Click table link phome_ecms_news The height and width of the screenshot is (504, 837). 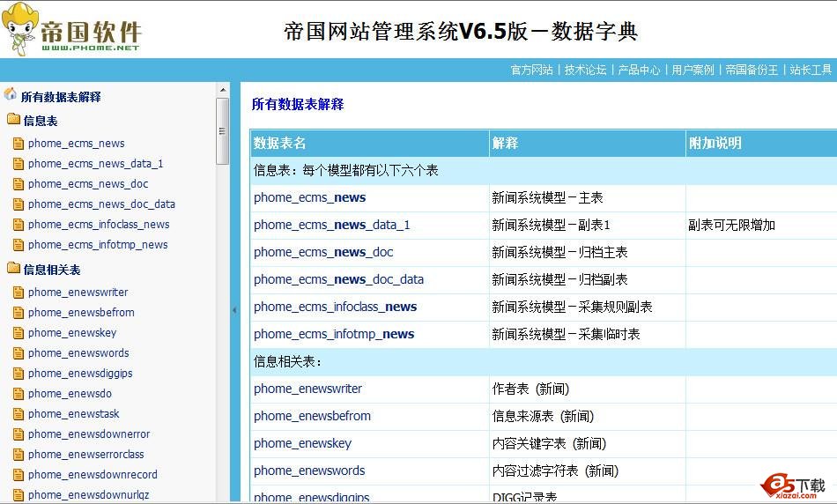(x=309, y=197)
